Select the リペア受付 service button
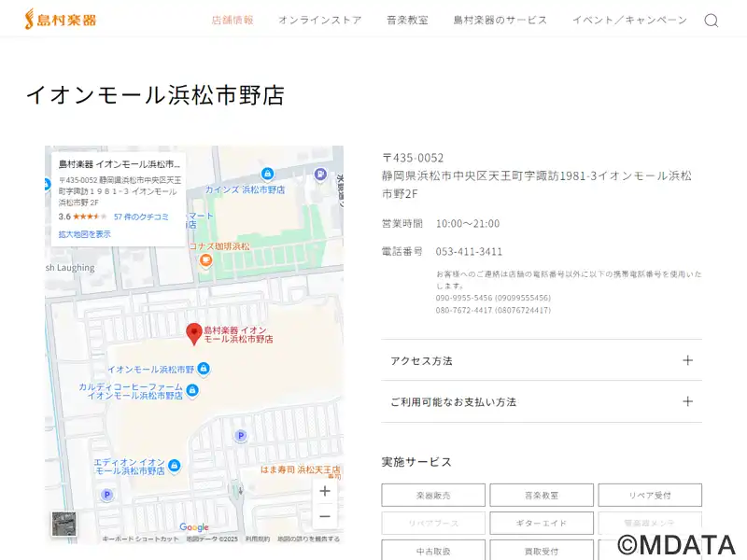Screen dimensions: 747x560 650,496
